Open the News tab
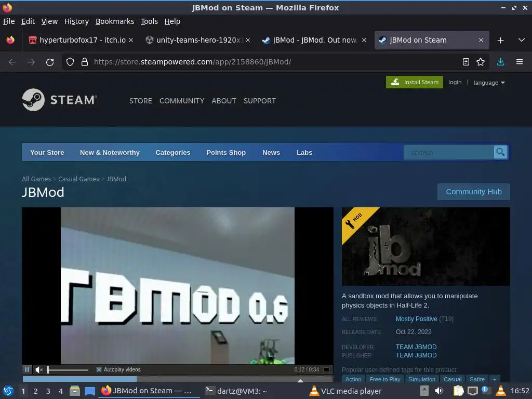The height and width of the screenshot is (399, 532). [x=271, y=152]
